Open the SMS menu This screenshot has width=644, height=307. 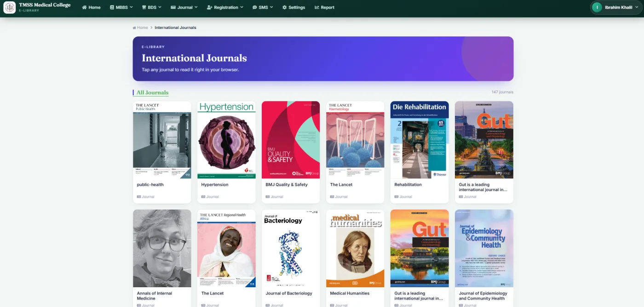pos(263,7)
